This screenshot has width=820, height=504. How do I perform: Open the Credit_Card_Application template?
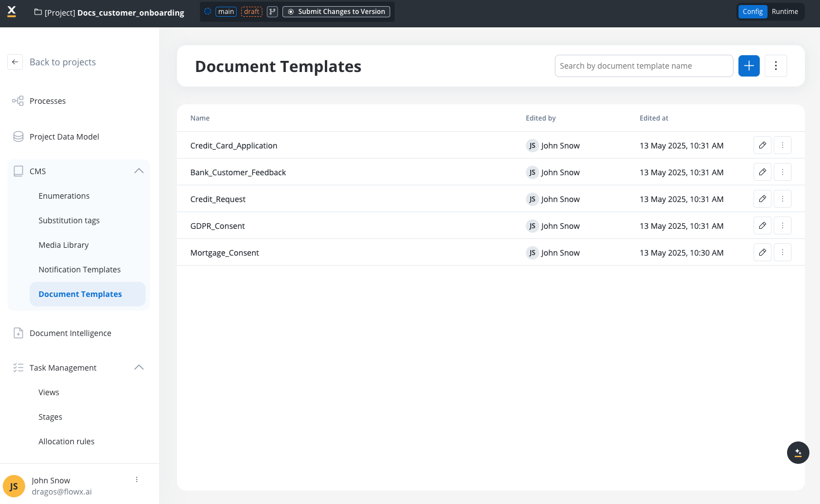click(234, 146)
